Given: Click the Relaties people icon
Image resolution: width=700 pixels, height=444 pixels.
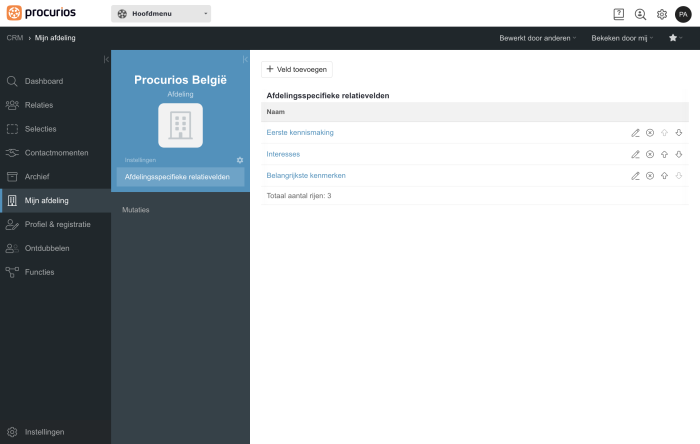Looking at the screenshot, I should pos(12,105).
